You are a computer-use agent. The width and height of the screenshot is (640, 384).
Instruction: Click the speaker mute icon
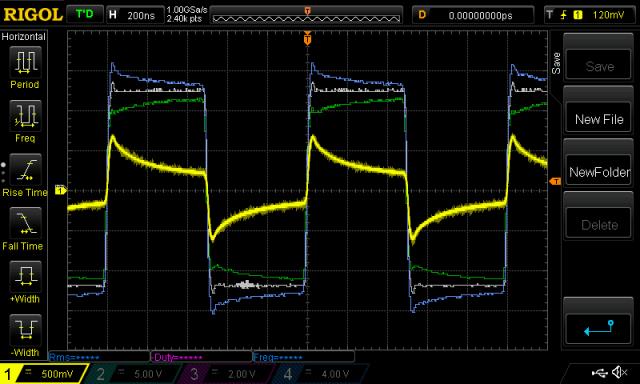[x=620, y=372]
